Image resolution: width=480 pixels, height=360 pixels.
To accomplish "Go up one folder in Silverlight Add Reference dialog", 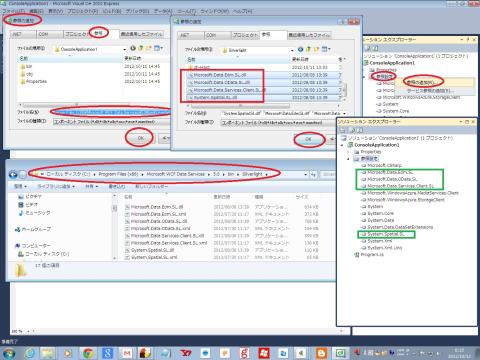I will point(308,49).
